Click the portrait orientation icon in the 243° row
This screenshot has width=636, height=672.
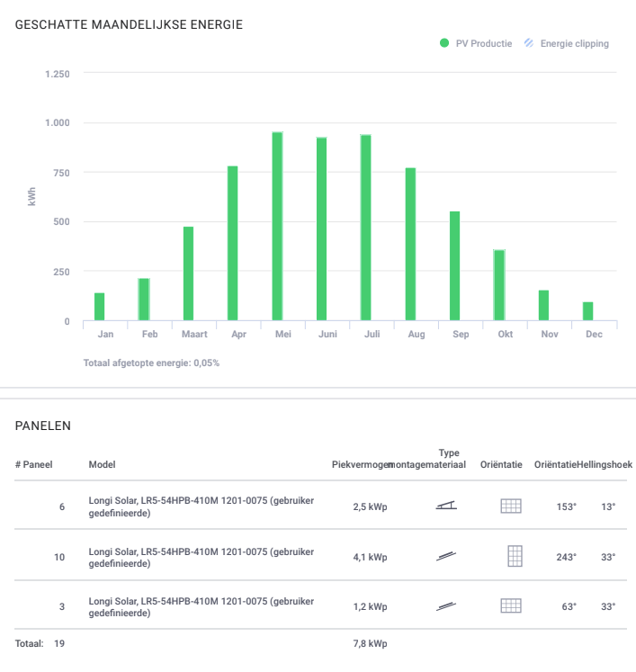(x=515, y=556)
